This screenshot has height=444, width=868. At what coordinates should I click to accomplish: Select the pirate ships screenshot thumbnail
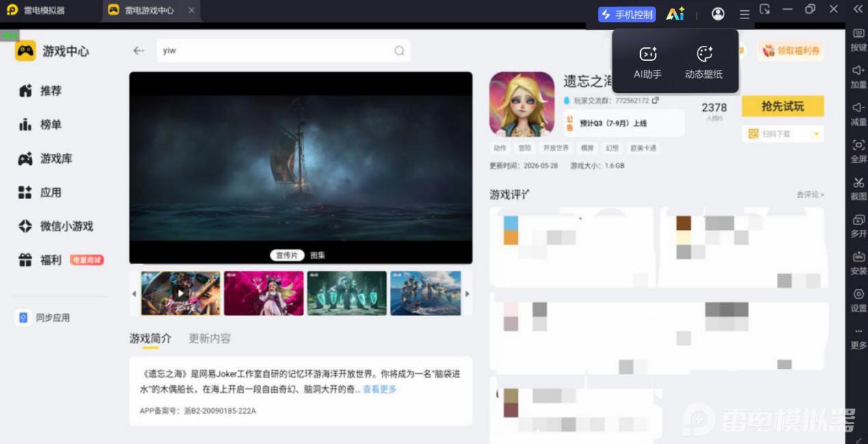click(425, 293)
